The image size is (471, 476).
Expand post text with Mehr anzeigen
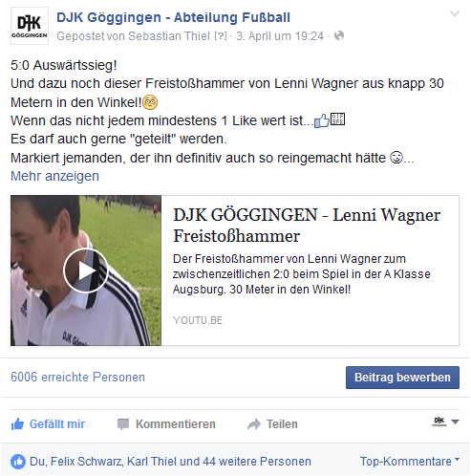tap(54, 176)
